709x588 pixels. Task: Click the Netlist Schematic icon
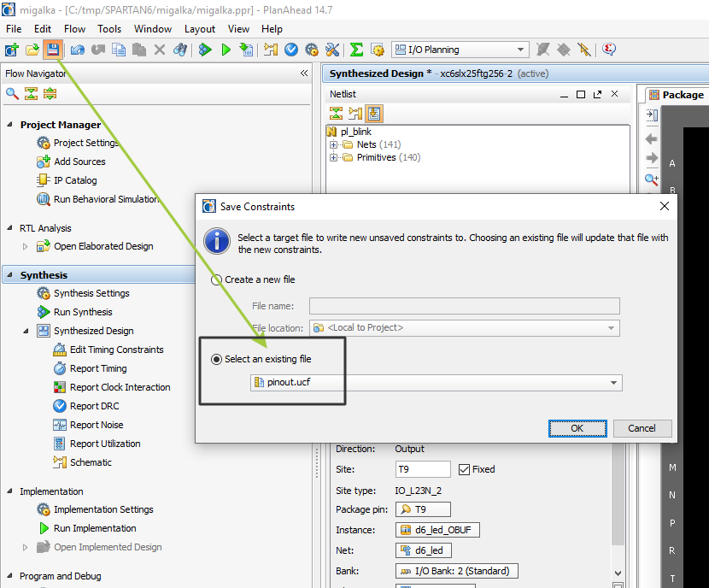(355, 114)
